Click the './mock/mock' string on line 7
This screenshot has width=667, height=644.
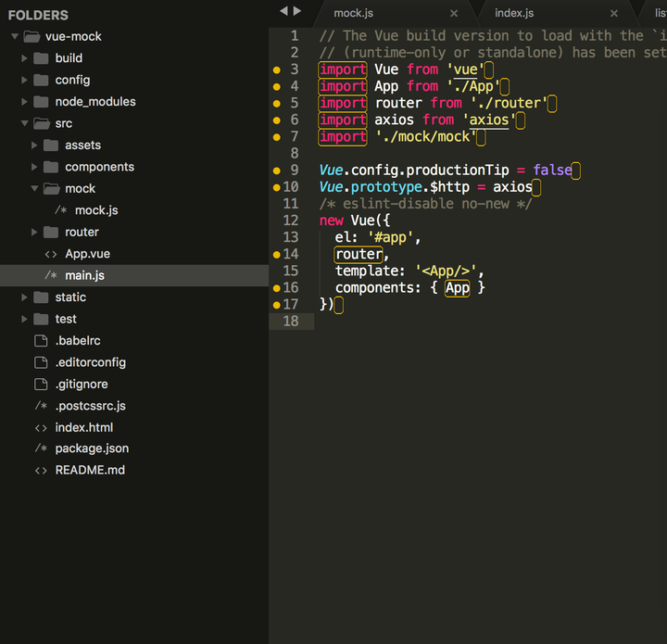coord(426,137)
